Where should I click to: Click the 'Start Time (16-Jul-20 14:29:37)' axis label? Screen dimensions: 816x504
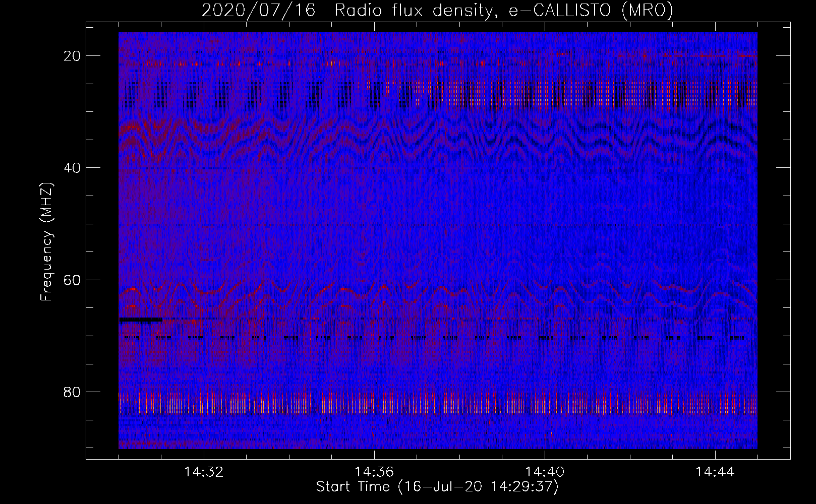(437, 487)
